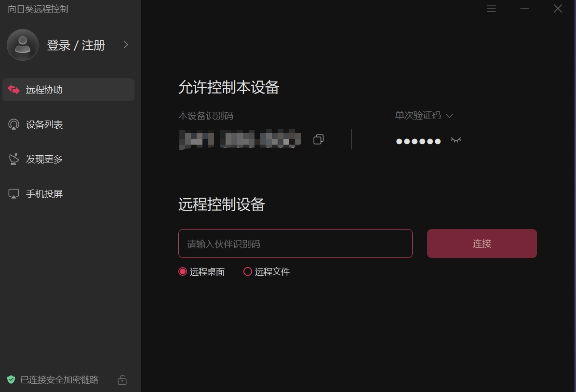Image resolution: width=576 pixels, height=392 pixels.
Task: Click the lock icon in status bar
Action: click(x=122, y=379)
